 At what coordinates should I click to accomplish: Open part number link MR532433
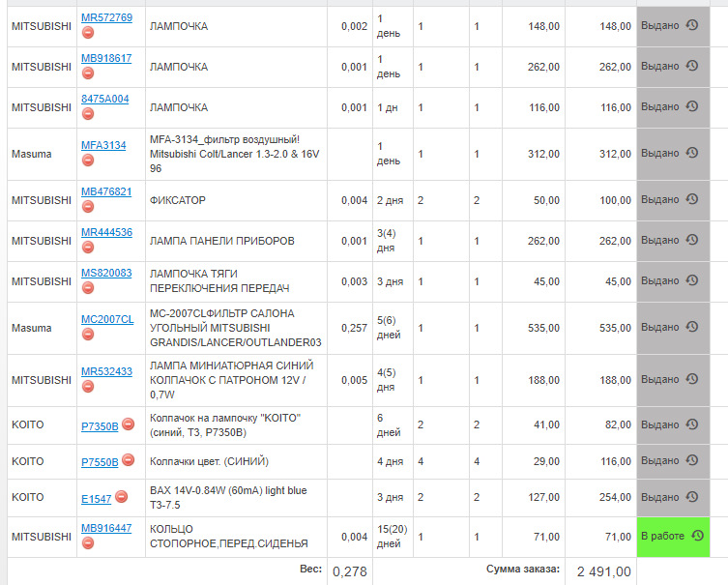pyautogui.click(x=106, y=371)
